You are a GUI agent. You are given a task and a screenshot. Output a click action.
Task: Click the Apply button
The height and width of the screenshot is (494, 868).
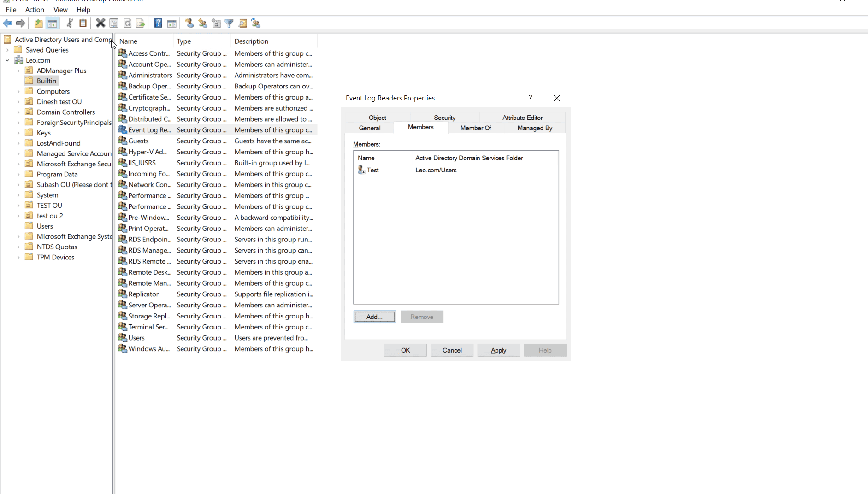tap(499, 350)
